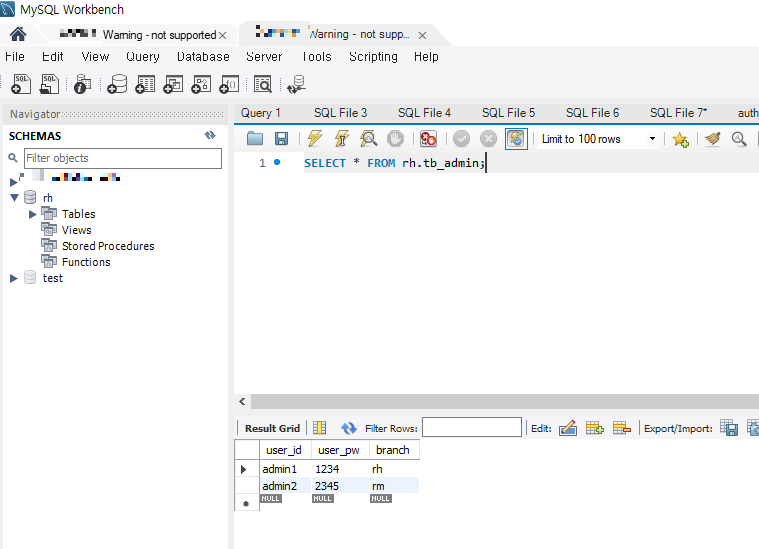Insert a new row into result grid

pos(594,428)
